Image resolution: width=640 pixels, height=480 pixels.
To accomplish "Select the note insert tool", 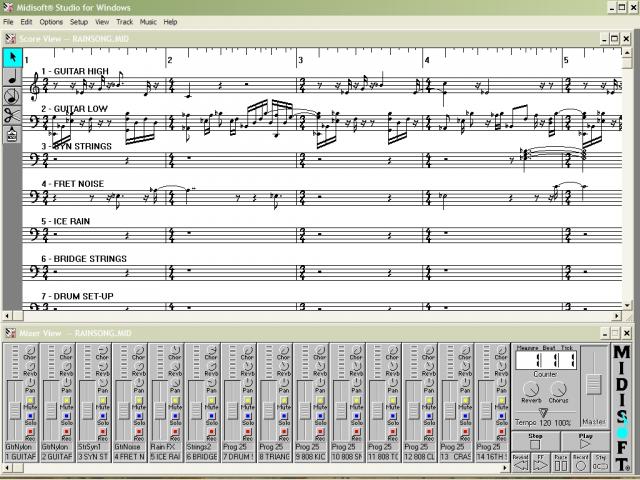I will point(12,76).
